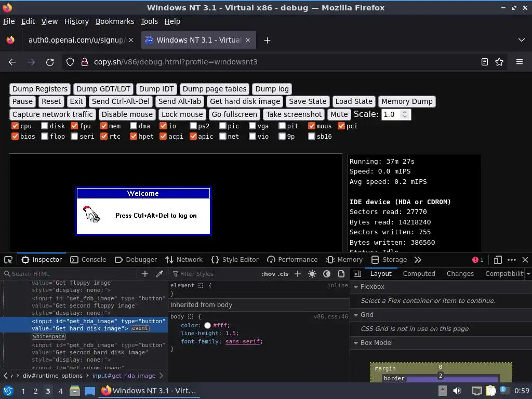
Task: Open a new tab with the plus icon
Action: click(x=268, y=41)
